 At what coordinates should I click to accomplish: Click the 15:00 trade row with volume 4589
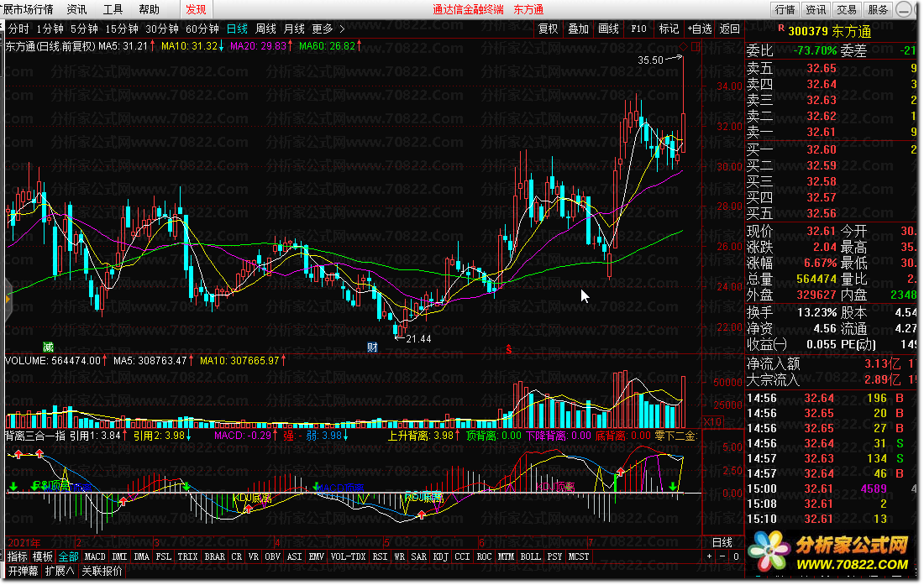pos(833,489)
